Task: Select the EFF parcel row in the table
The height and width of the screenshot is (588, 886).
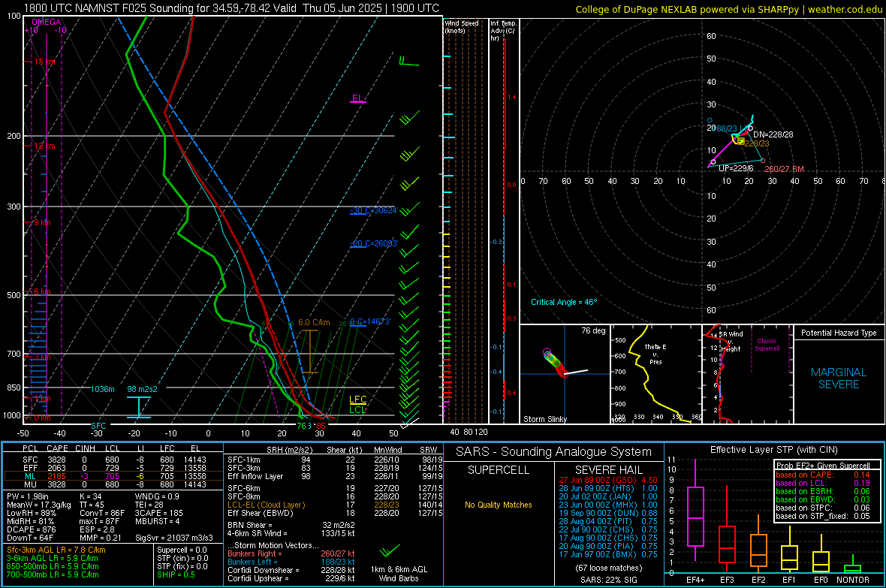Action: click(x=113, y=468)
